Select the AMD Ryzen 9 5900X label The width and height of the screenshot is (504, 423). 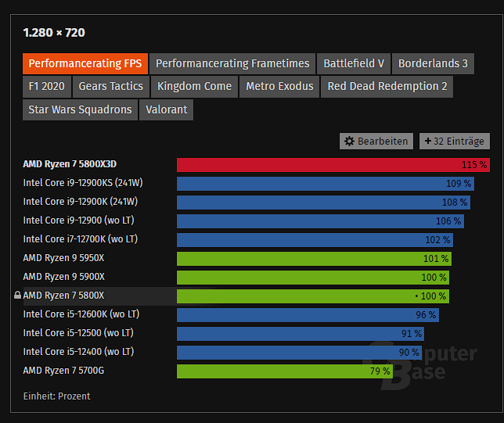pos(64,277)
